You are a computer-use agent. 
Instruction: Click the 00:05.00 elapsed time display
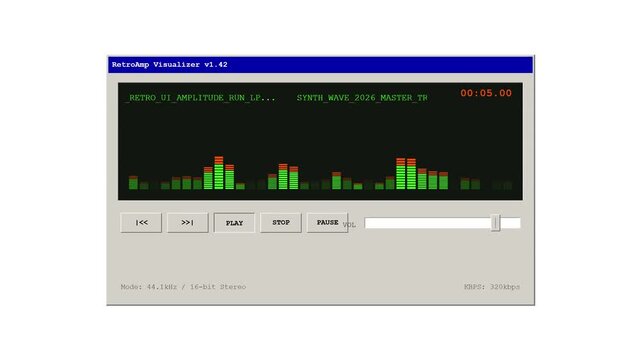pos(486,93)
